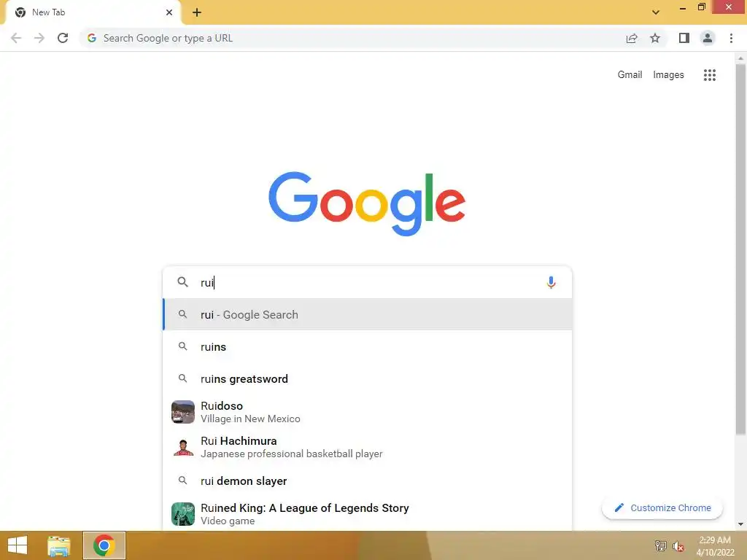Click the network tray icon
This screenshot has height=560, width=747.
pyautogui.click(x=661, y=545)
